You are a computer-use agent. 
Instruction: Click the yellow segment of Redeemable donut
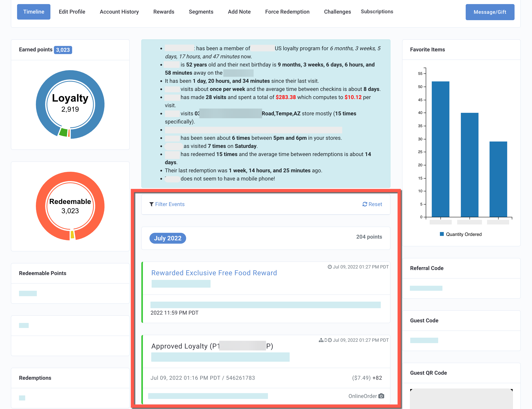click(x=72, y=235)
